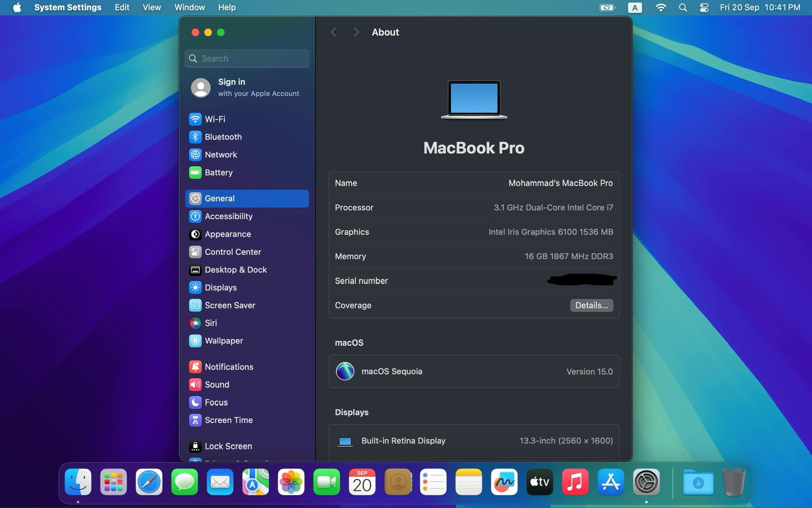
Task: Open Control Center from menu bar
Action: pyautogui.click(x=704, y=7)
